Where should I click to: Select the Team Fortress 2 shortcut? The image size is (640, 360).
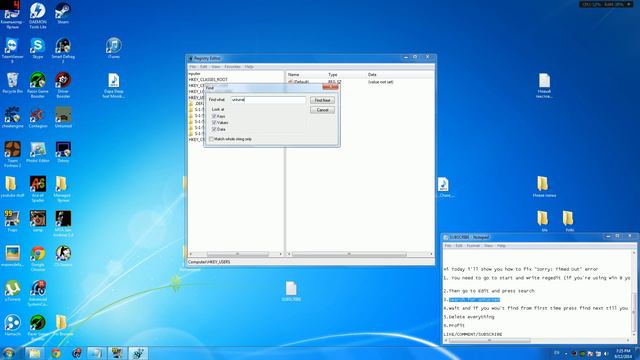click(x=12, y=154)
